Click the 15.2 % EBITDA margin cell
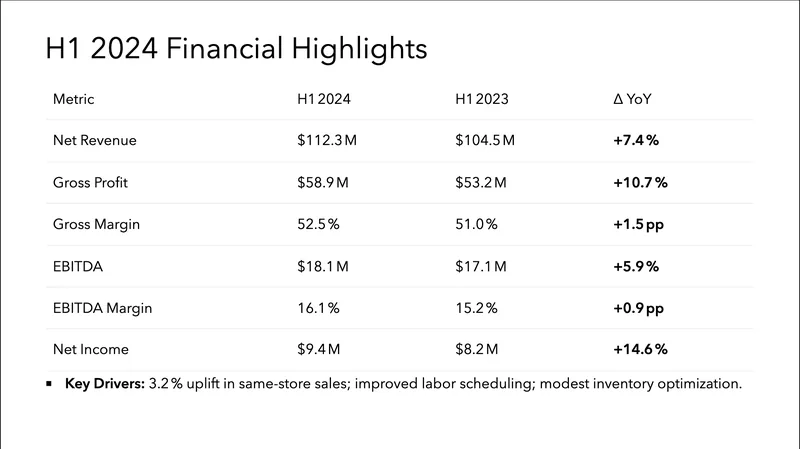The image size is (800, 449). click(x=476, y=308)
